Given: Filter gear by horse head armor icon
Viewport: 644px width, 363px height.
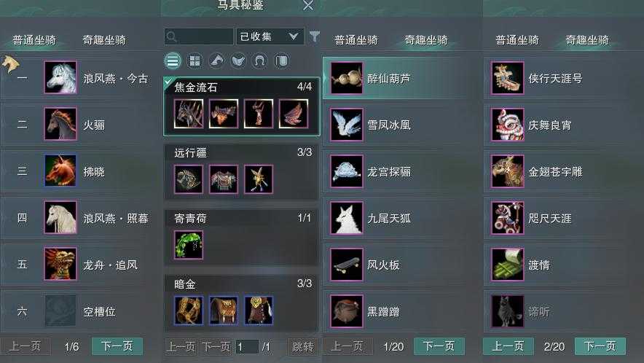Looking at the screenshot, I should click(x=216, y=60).
